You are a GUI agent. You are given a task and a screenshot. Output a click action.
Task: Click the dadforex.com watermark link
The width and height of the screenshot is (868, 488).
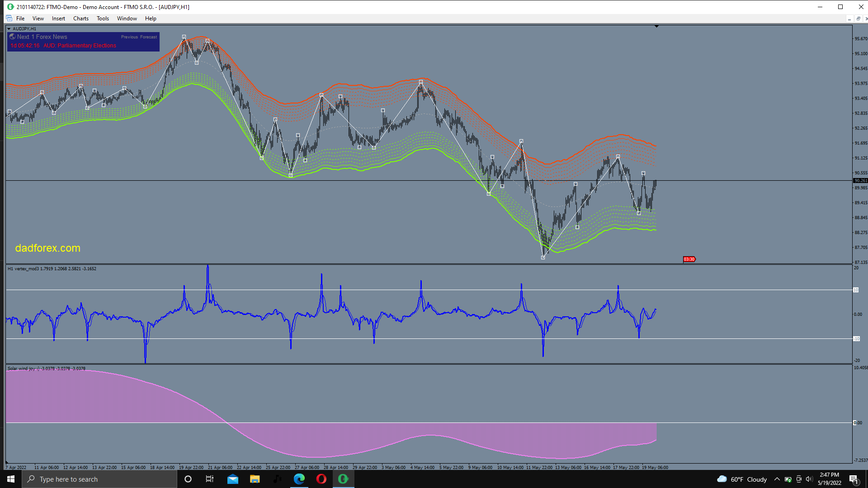(x=47, y=248)
